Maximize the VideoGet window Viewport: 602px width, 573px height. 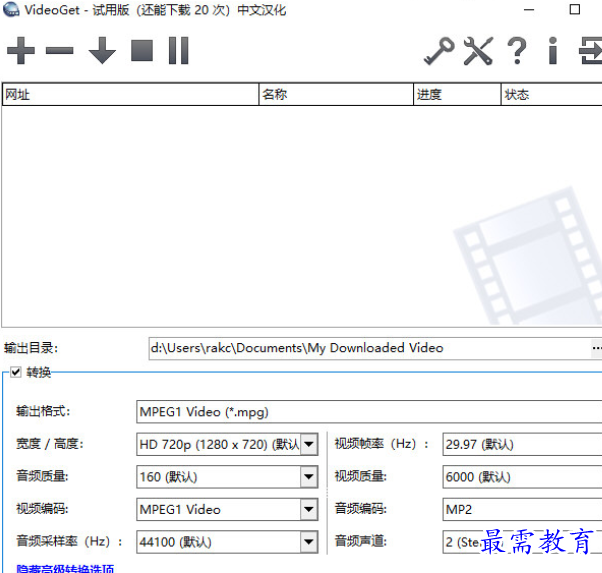tap(574, 10)
